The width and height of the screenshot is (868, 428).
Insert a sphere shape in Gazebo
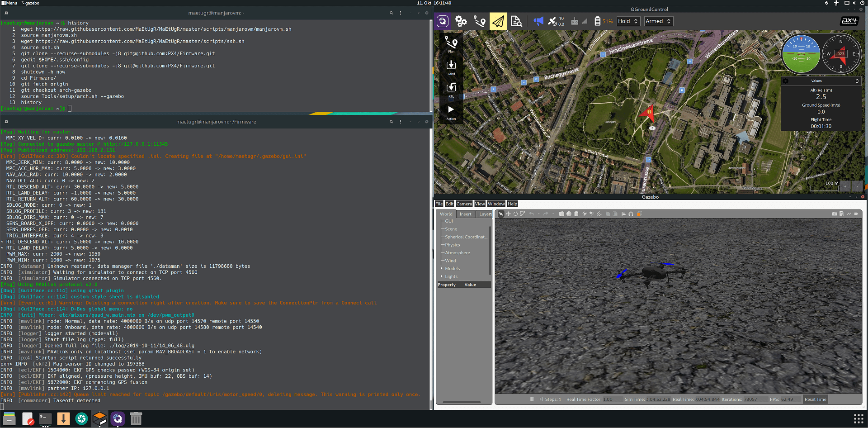point(569,214)
